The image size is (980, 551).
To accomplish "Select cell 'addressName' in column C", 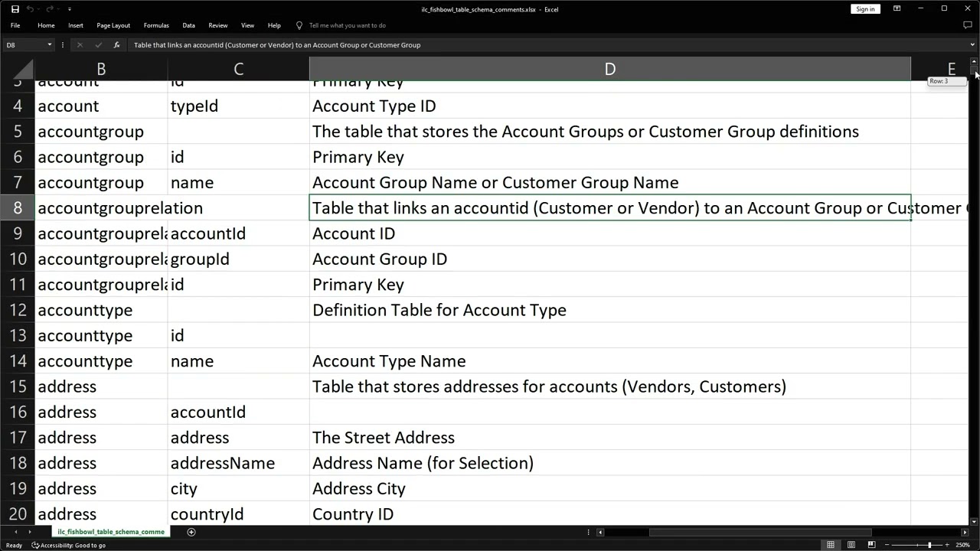I will (238, 463).
